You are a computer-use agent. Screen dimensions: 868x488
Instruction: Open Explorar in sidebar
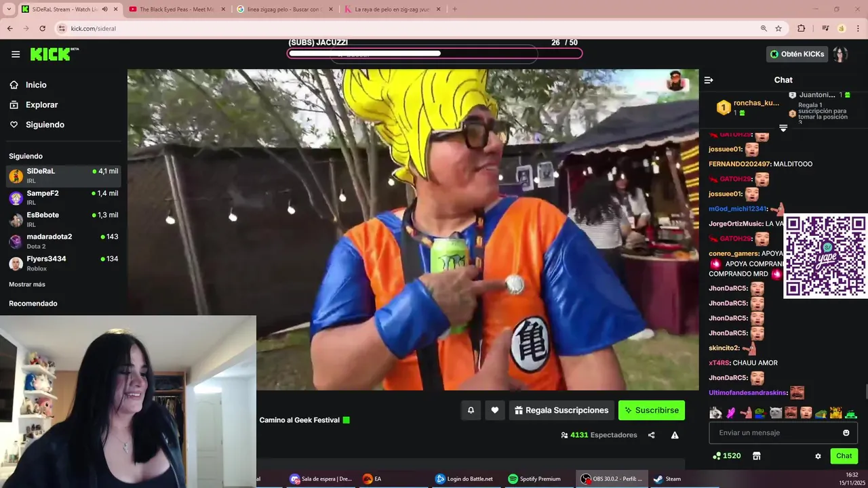point(34,105)
